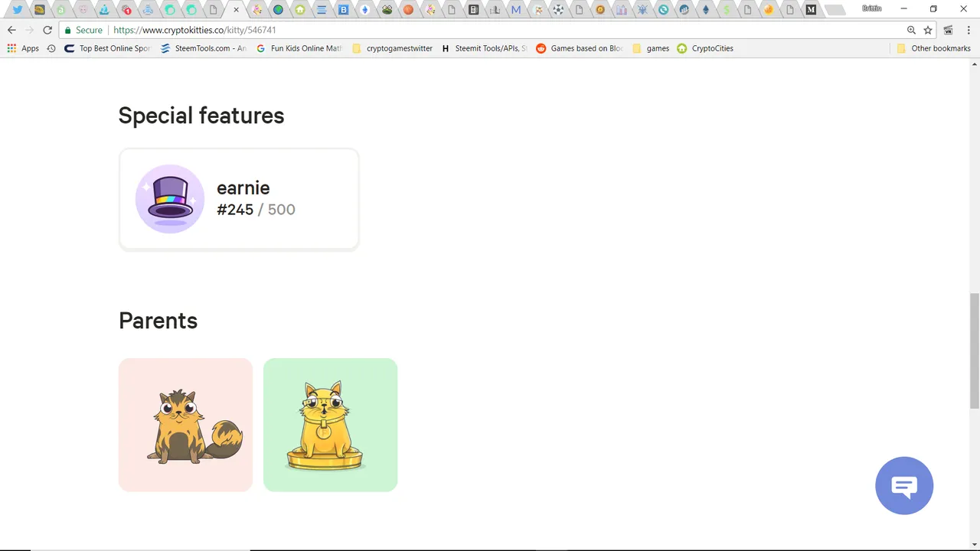Open the frog favicon tab
This screenshot has width=980, height=551.
click(387, 10)
